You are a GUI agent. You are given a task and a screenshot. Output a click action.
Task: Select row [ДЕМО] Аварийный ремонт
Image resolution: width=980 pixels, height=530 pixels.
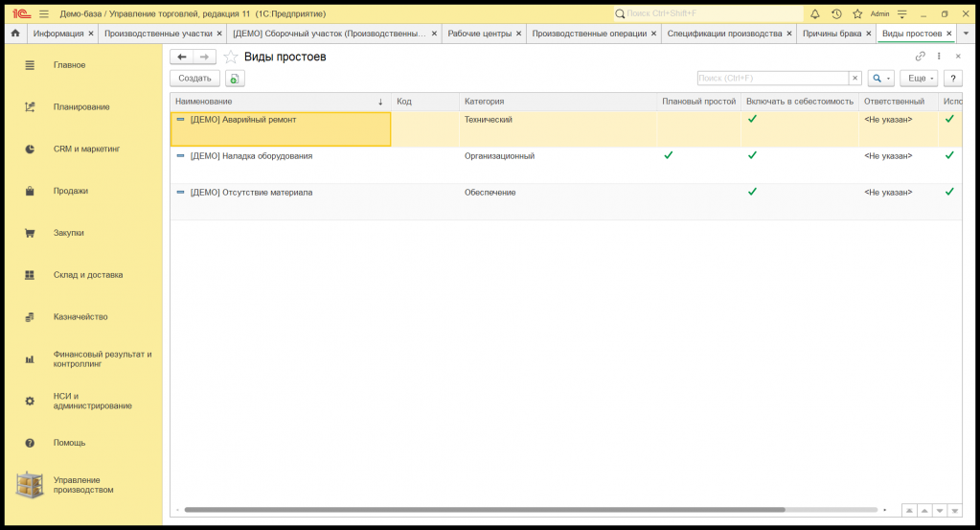tap(565, 128)
